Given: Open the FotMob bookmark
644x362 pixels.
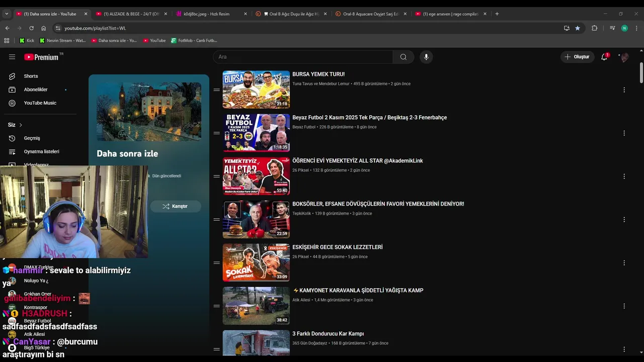Looking at the screenshot, I should click(x=194, y=40).
